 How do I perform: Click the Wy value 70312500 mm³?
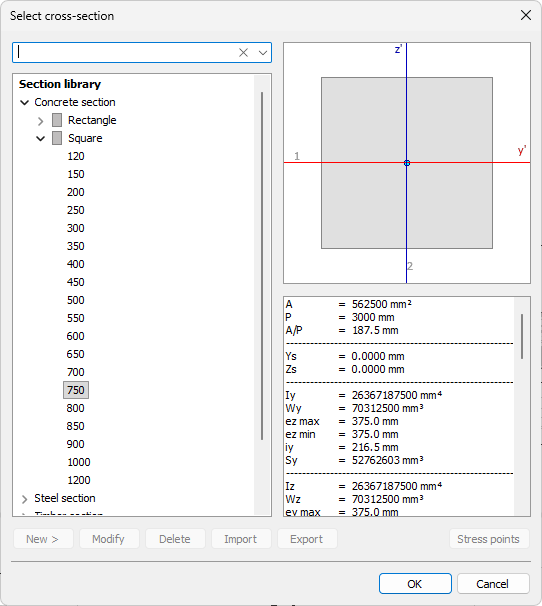tap(388, 409)
